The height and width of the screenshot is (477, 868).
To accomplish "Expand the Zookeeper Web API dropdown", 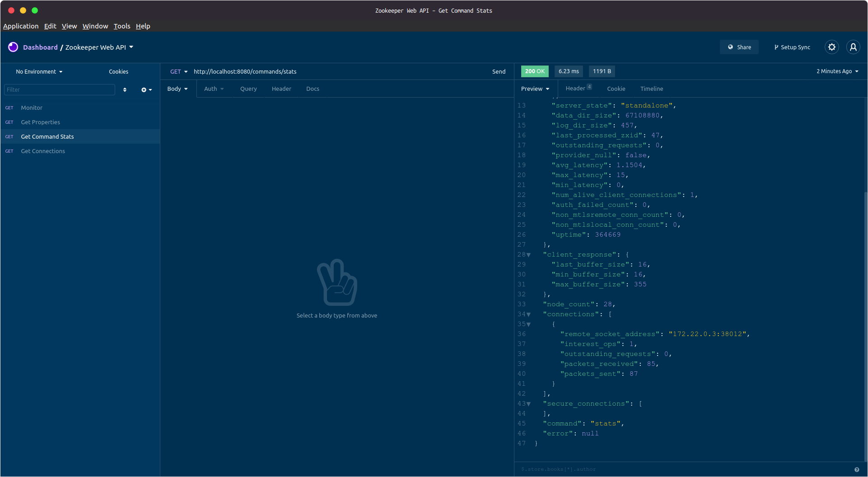I will tap(99, 47).
